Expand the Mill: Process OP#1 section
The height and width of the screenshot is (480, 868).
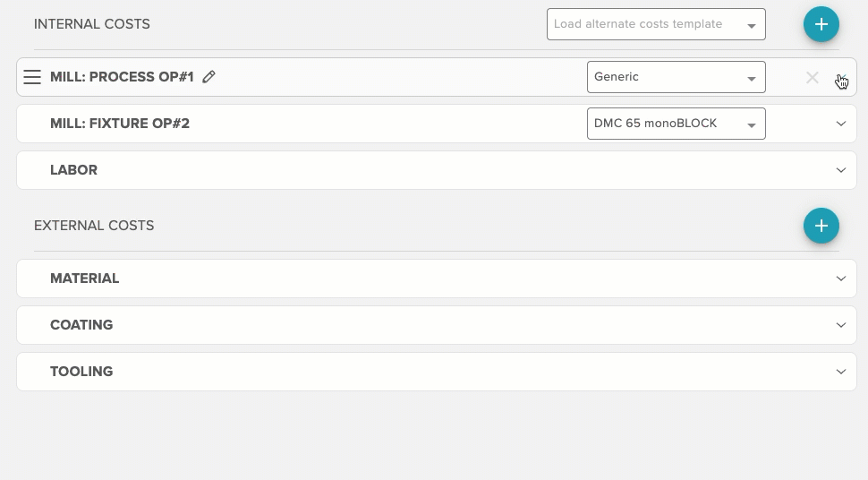tap(840, 78)
